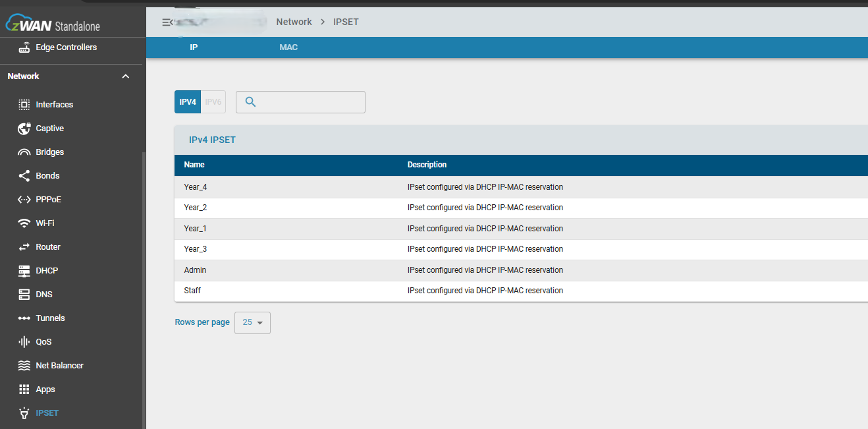The height and width of the screenshot is (429, 868).
Task: Click the Network section header label
Action: point(23,76)
